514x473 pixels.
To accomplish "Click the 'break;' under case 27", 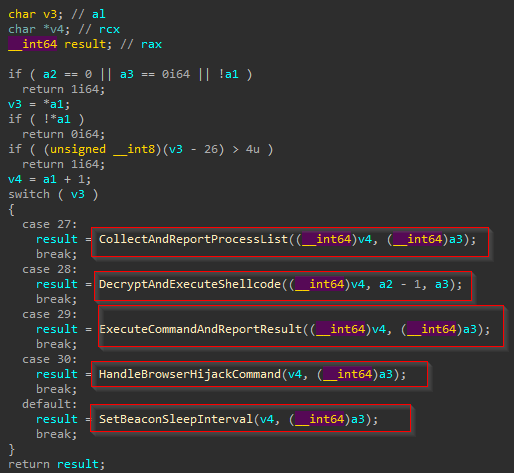I will coord(57,254).
